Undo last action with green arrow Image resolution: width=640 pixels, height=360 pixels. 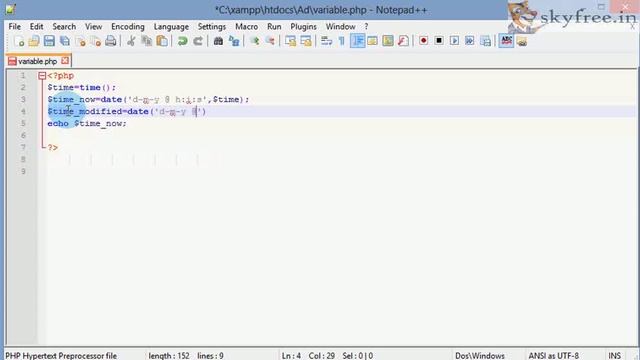[x=182, y=41]
